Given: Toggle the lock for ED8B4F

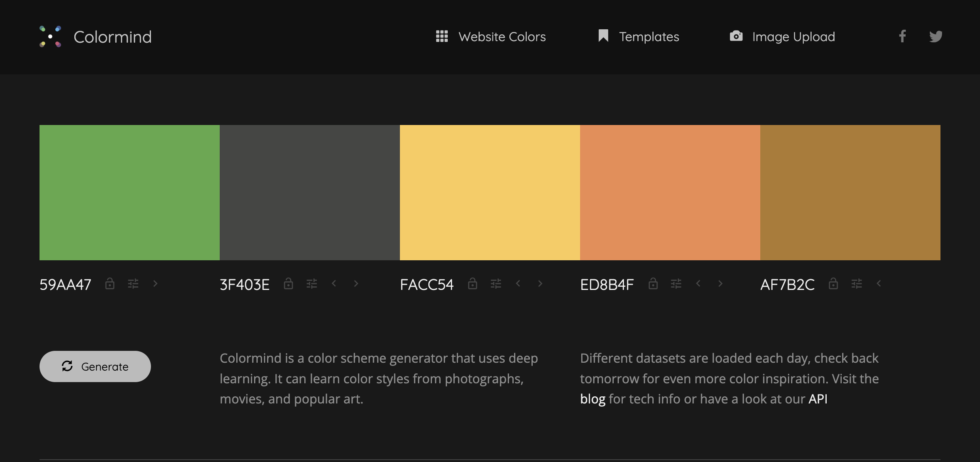Looking at the screenshot, I should tap(653, 284).
